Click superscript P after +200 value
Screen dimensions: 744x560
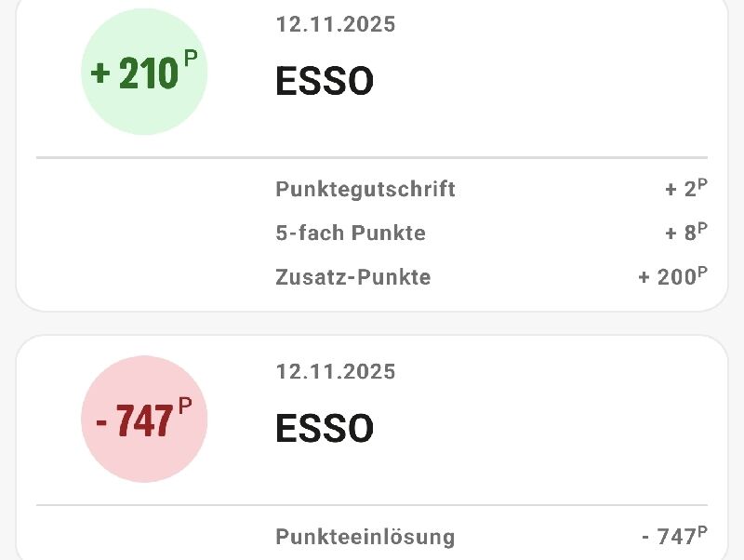point(703,272)
